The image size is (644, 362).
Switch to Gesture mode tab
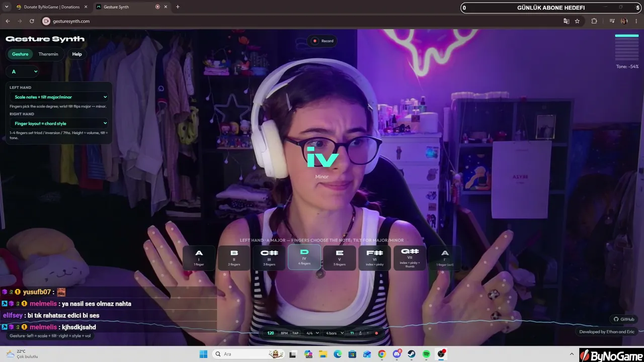tap(20, 54)
